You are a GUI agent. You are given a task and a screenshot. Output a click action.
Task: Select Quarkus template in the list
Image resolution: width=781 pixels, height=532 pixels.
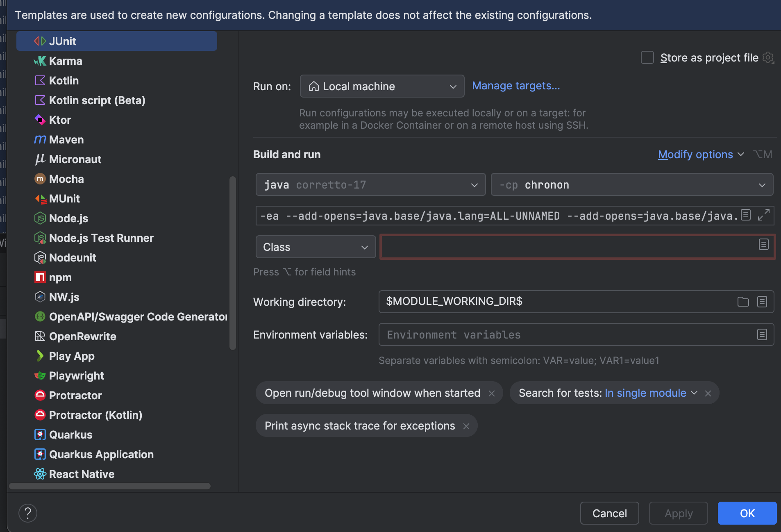[117, 434]
